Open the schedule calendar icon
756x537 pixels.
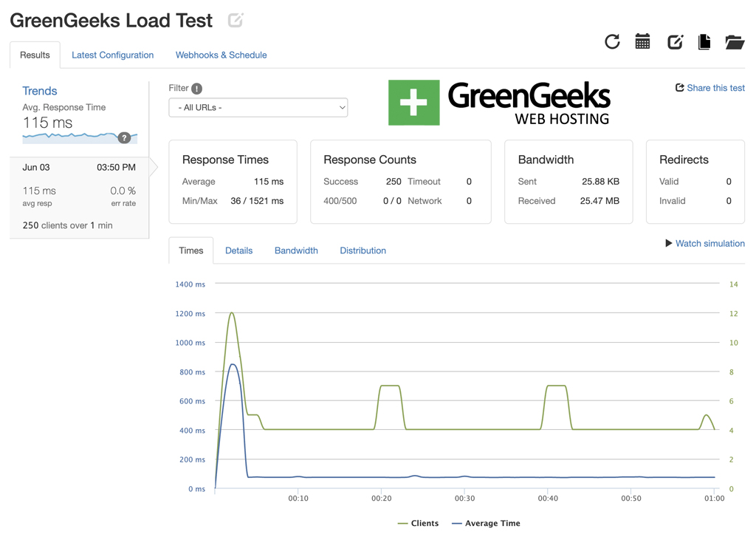pyautogui.click(x=642, y=42)
